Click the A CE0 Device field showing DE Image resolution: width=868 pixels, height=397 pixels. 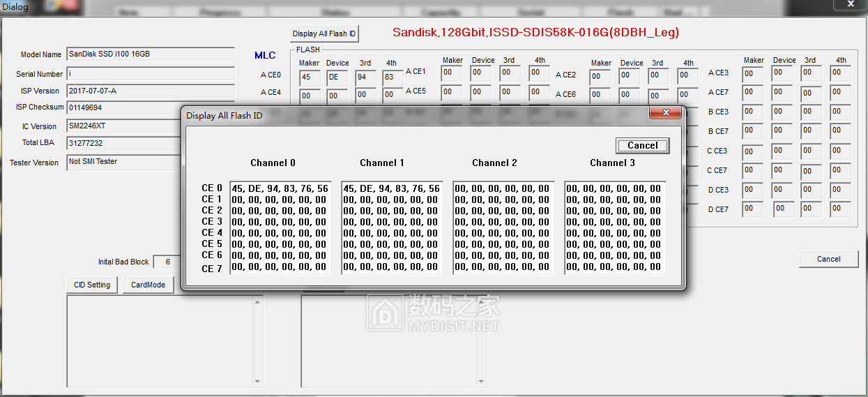(x=337, y=77)
